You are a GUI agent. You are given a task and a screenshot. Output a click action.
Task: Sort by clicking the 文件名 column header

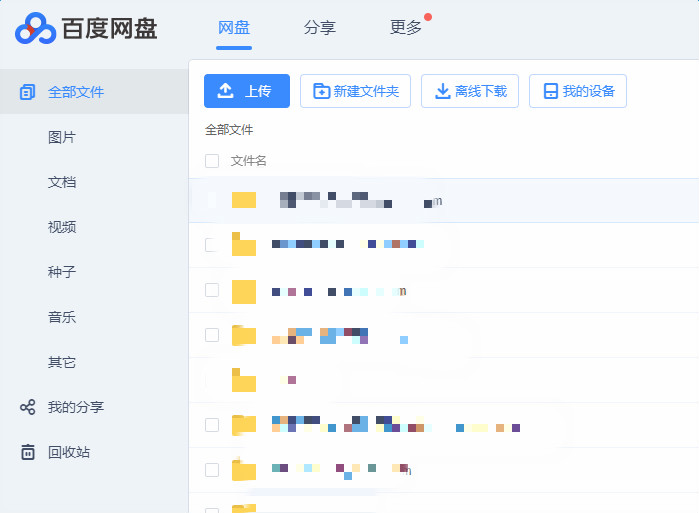[x=249, y=161]
